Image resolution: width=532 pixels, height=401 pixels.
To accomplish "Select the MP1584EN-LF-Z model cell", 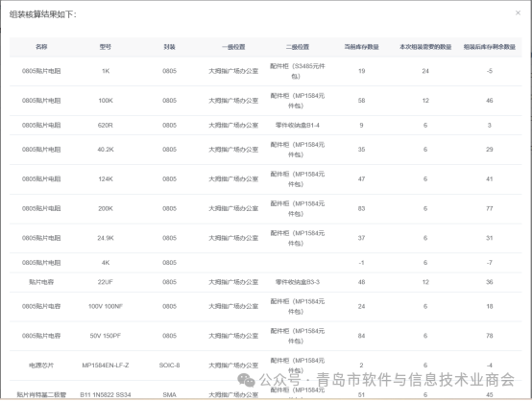I will (x=106, y=366).
